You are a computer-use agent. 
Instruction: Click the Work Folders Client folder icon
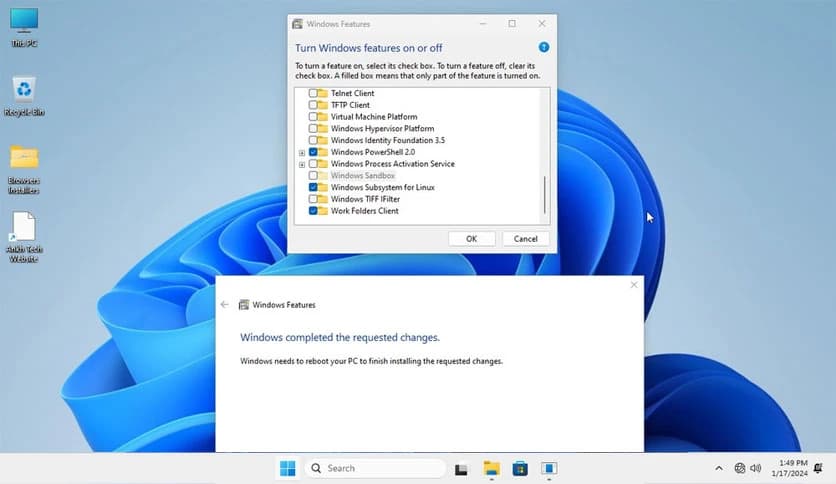pyautogui.click(x=323, y=211)
